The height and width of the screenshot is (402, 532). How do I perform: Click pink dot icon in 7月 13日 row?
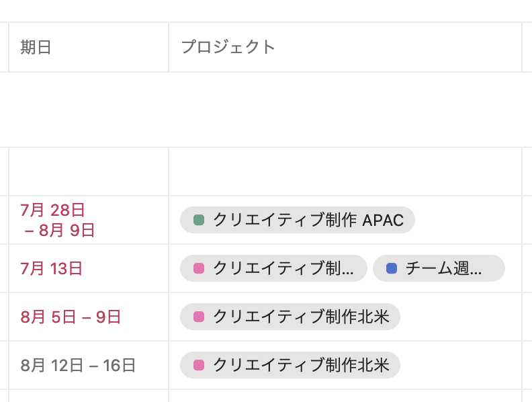198,269
